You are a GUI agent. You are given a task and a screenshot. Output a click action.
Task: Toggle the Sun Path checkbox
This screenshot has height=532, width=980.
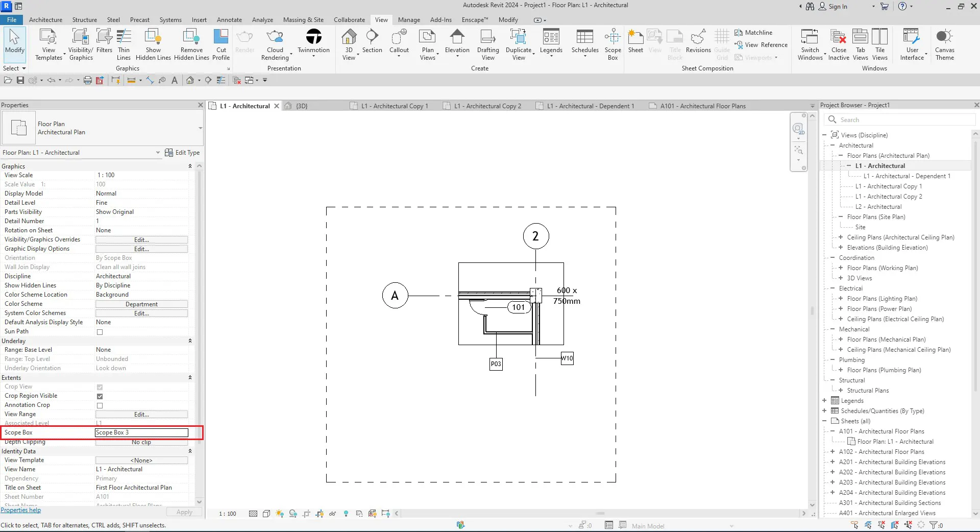point(100,332)
